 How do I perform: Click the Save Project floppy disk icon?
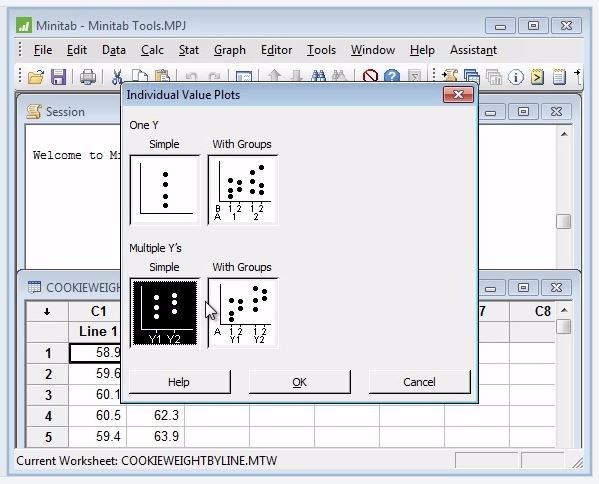[x=58, y=77]
